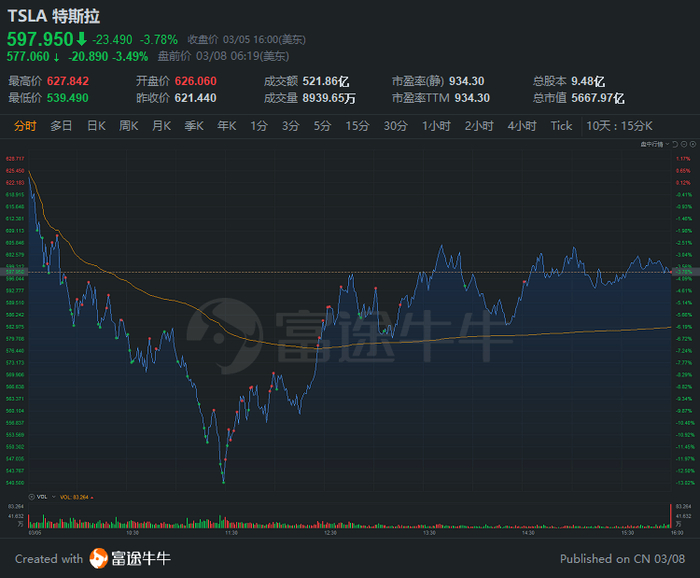
Task: Click the zoom out circle icon
Action: [x=684, y=144]
